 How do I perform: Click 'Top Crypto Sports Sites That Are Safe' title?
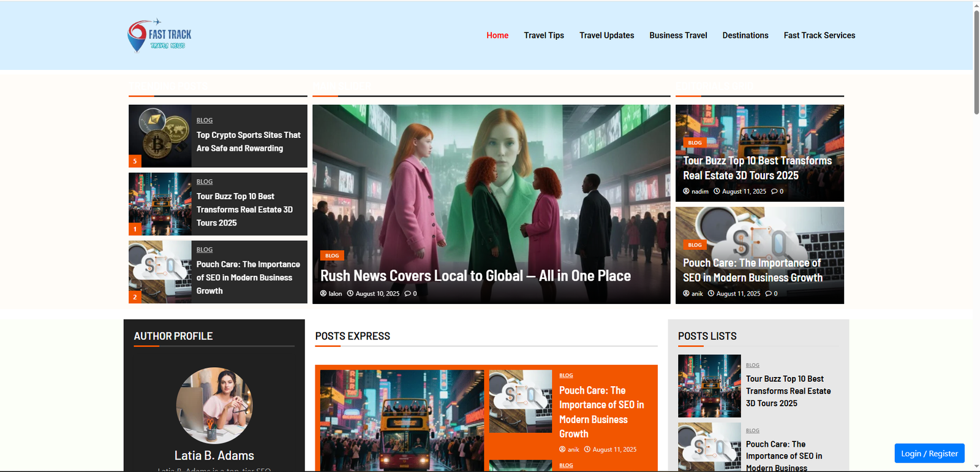[249, 142]
